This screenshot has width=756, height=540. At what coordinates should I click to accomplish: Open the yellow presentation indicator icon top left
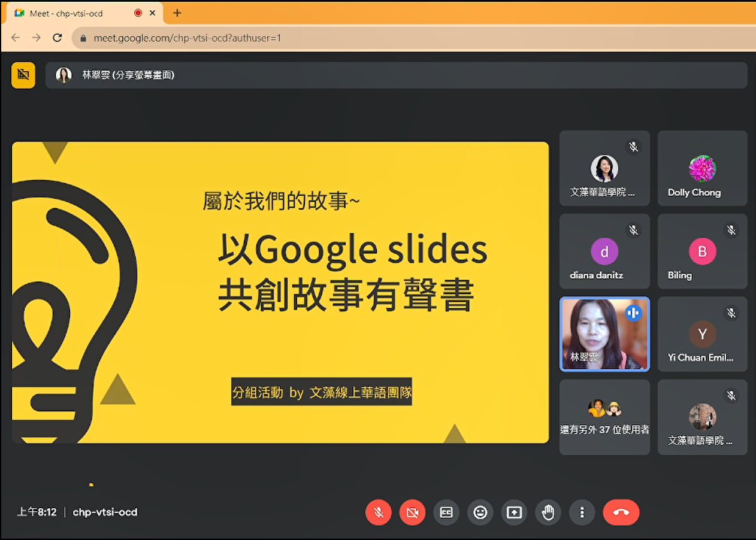click(23, 75)
